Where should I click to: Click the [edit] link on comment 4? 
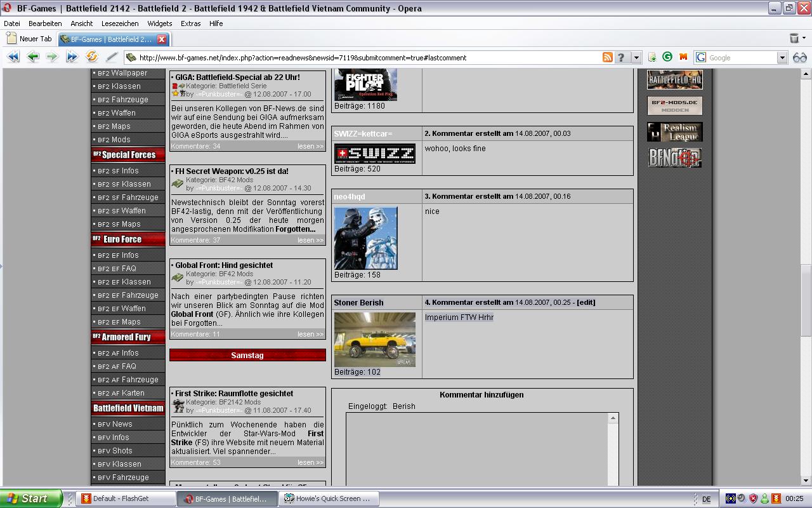pyautogui.click(x=586, y=302)
